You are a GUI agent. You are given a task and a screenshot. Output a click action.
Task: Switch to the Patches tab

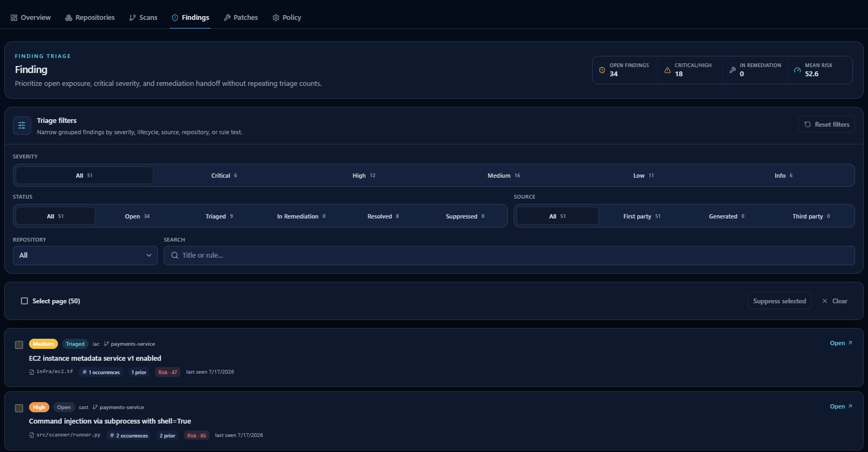pos(241,18)
